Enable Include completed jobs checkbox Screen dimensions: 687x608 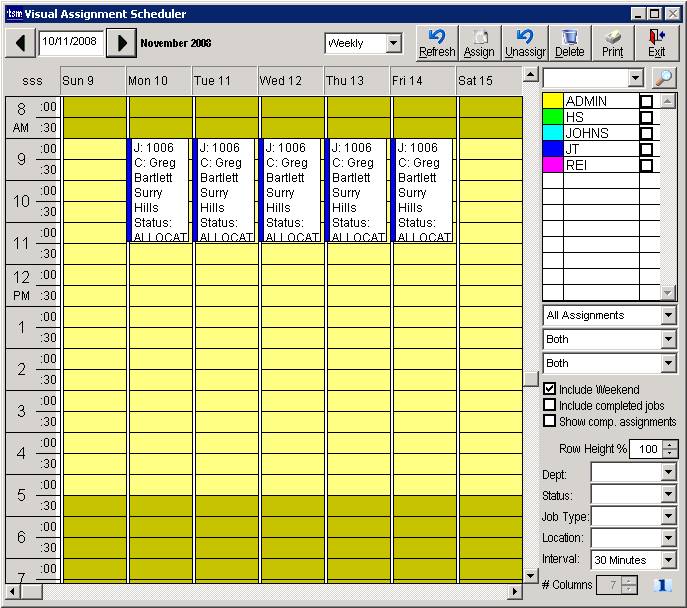tap(549, 405)
